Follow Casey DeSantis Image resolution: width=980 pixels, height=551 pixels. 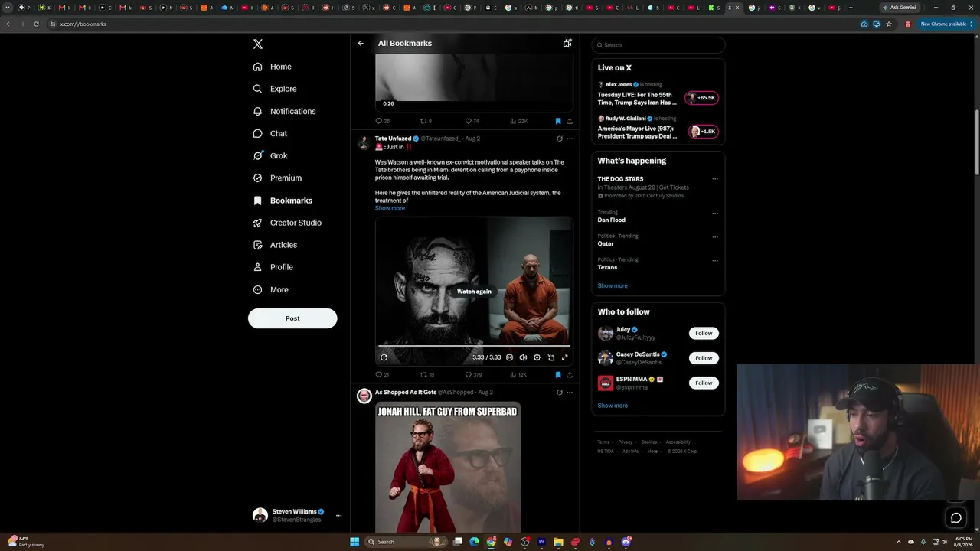coord(704,358)
